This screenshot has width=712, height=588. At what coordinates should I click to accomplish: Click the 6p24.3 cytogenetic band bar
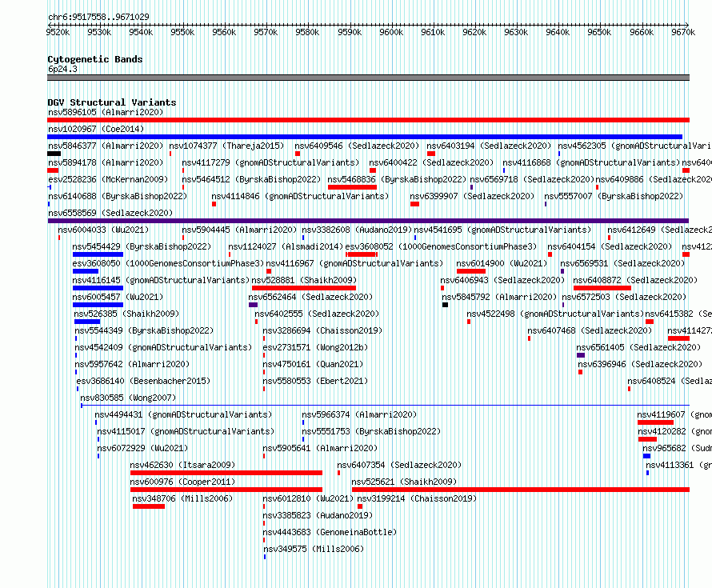[368, 78]
